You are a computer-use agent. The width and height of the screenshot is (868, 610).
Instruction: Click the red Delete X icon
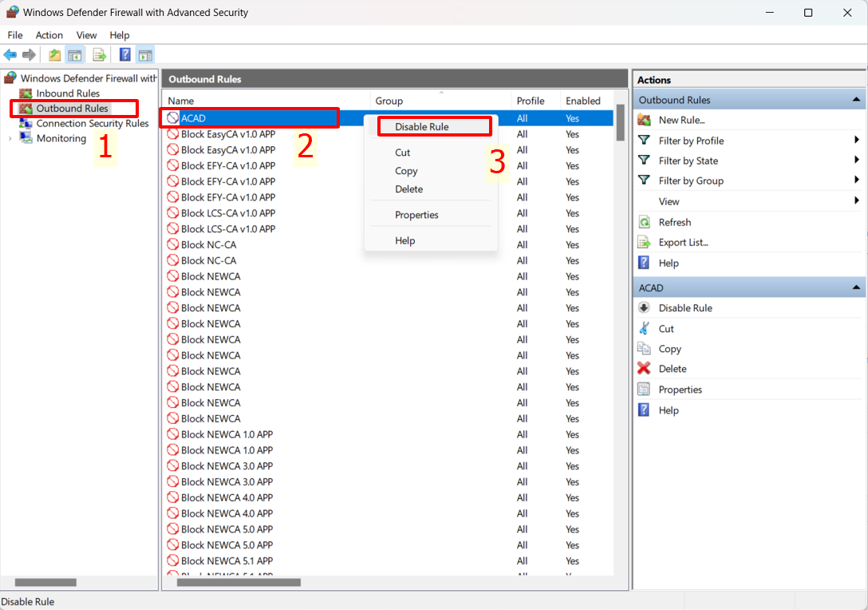coord(644,368)
